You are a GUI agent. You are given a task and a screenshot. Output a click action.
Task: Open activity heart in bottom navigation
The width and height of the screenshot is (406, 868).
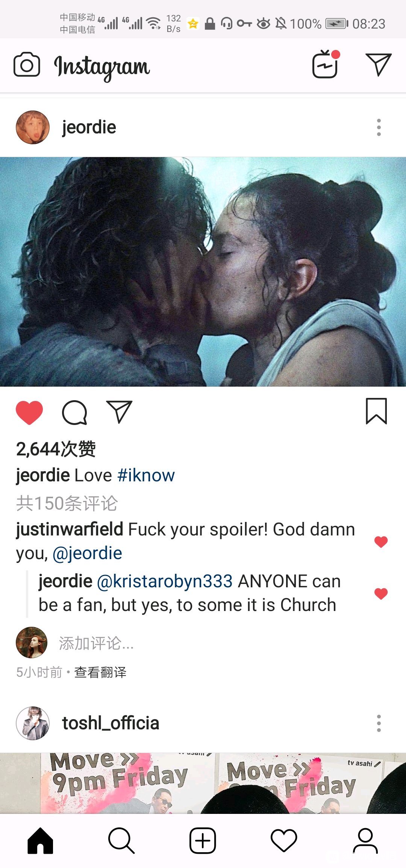(284, 840)
